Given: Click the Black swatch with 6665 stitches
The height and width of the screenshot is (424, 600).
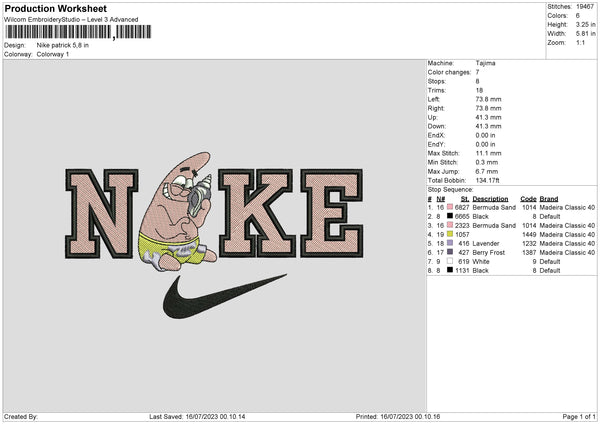Looking at the screenshot, I should click(x=450, y=216).
